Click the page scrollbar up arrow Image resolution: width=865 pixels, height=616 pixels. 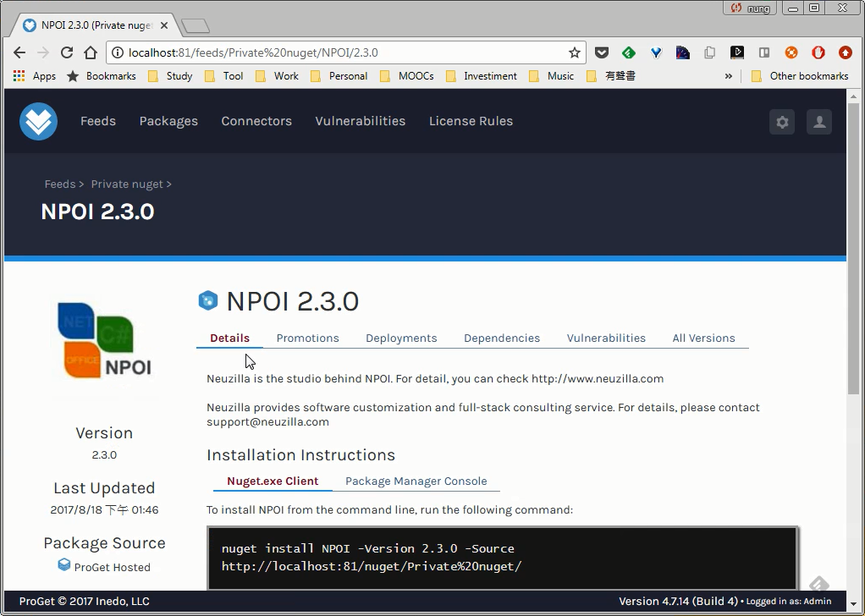pos(854,96)
